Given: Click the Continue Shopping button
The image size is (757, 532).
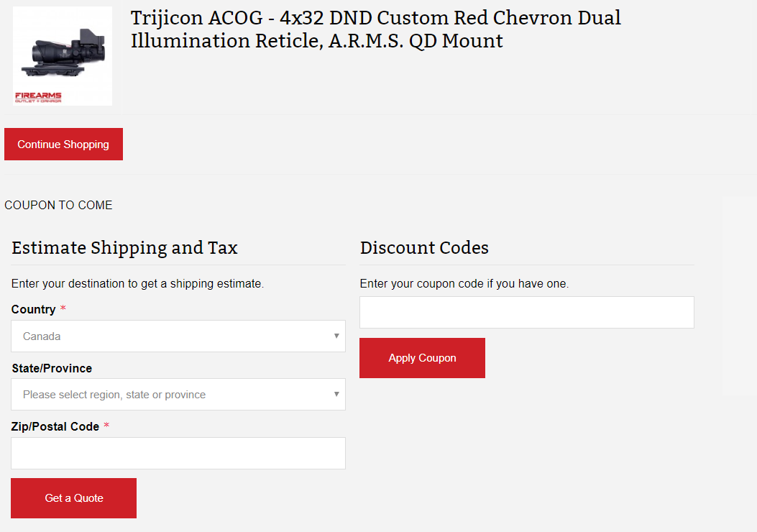Looking at the screenshot, I should coord(63,145).
